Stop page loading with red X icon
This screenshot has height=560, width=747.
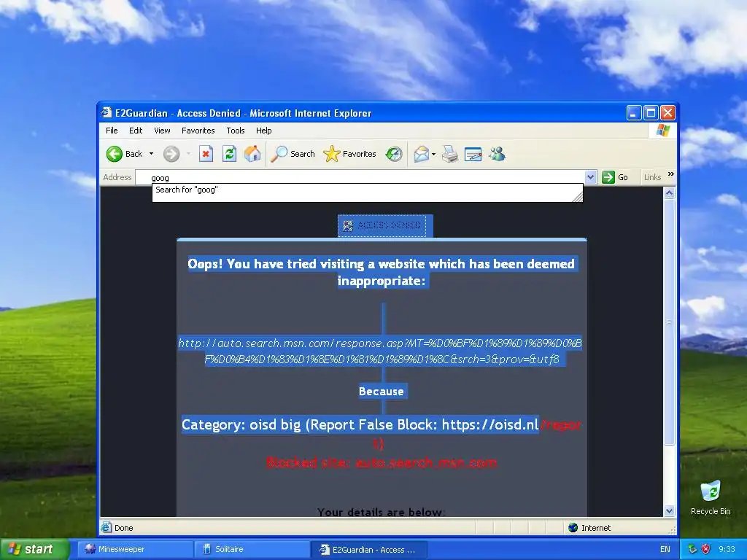tap(206, 154)
